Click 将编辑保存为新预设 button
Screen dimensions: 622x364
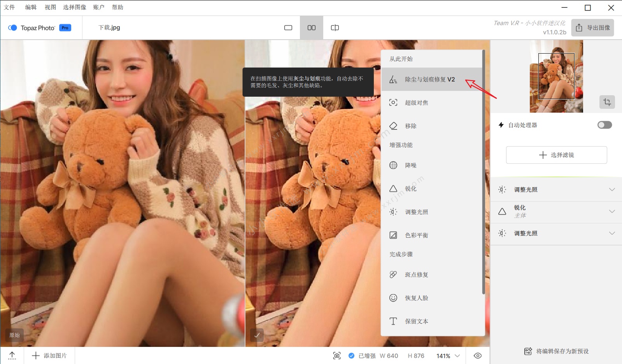point(556,351)
